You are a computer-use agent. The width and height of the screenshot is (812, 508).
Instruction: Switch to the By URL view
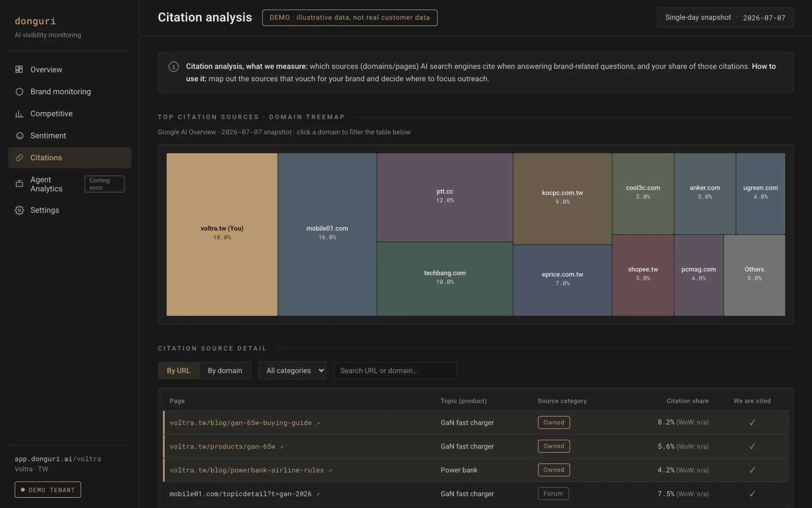pos(179,370)
